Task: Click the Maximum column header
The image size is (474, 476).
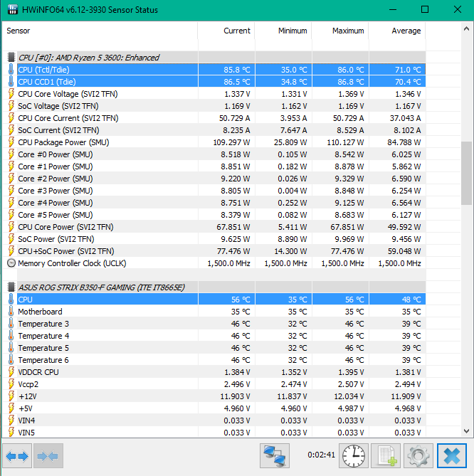Action: (x=340, y=31)
